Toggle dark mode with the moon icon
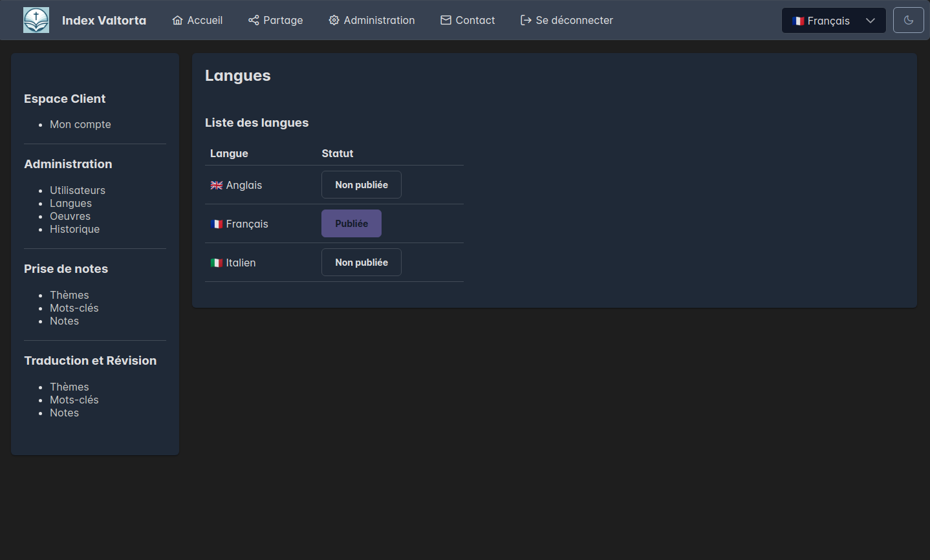The width and height of the screenshot is (930, 560). [x=908, y=20]
